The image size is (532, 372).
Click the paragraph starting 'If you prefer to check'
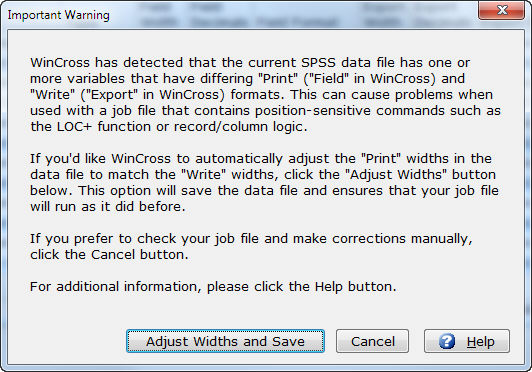(x=251, y=246)
